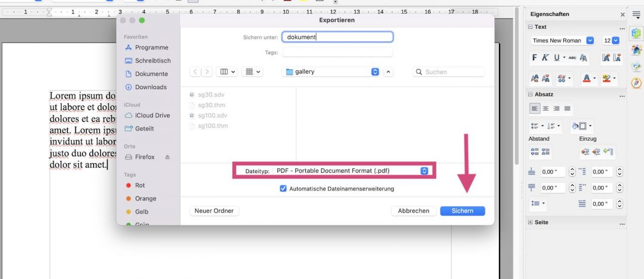Toggle text shadow icon in sidebar

[x=584, y=58]
